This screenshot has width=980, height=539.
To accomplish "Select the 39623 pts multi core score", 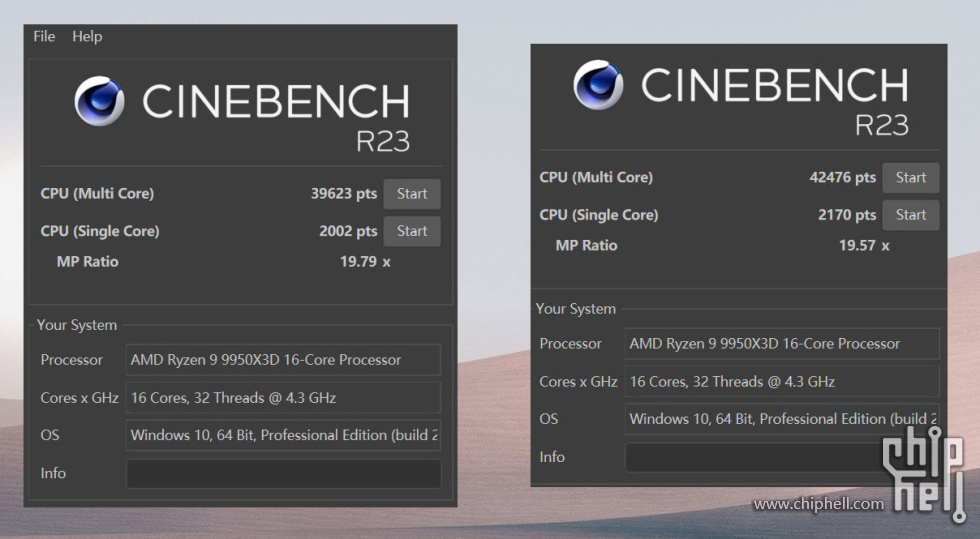I will (x=344, y=194).
